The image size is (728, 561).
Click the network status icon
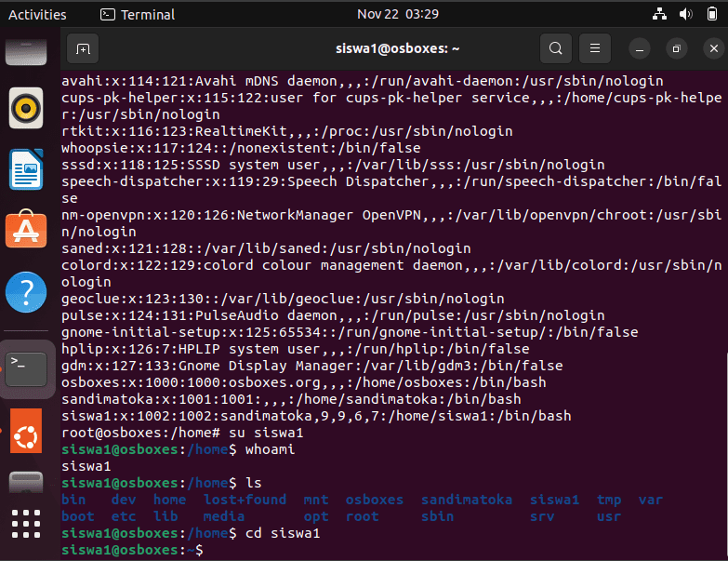pyautogui.click(x=659, y=14)
